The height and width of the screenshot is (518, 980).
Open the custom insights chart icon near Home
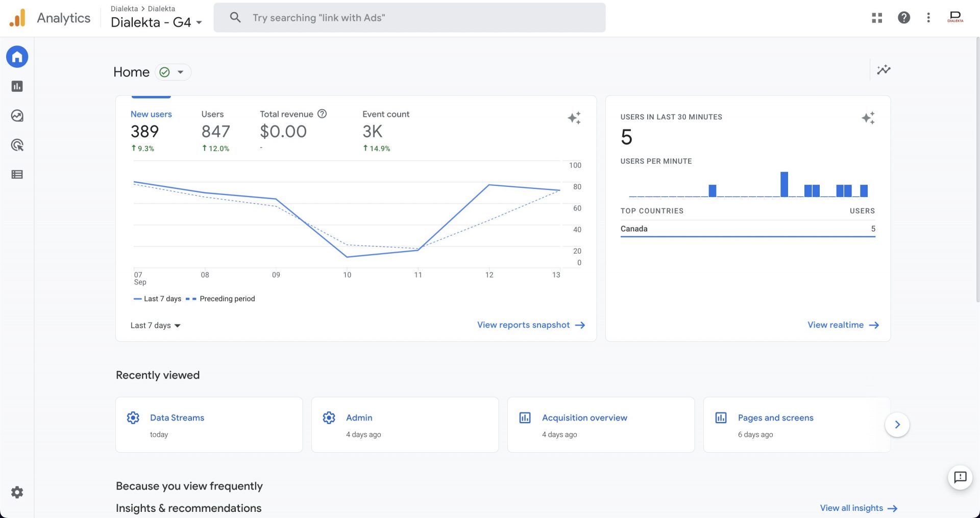click(884, 70)
